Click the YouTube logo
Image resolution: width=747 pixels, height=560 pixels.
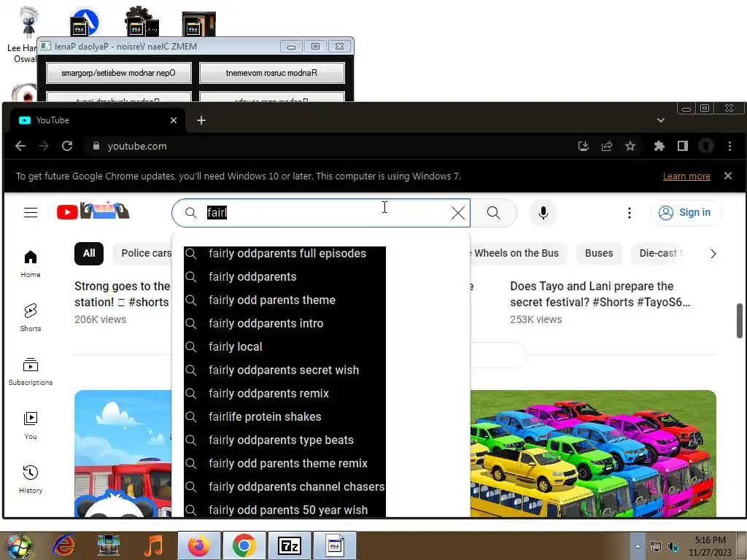pos(93,211)
